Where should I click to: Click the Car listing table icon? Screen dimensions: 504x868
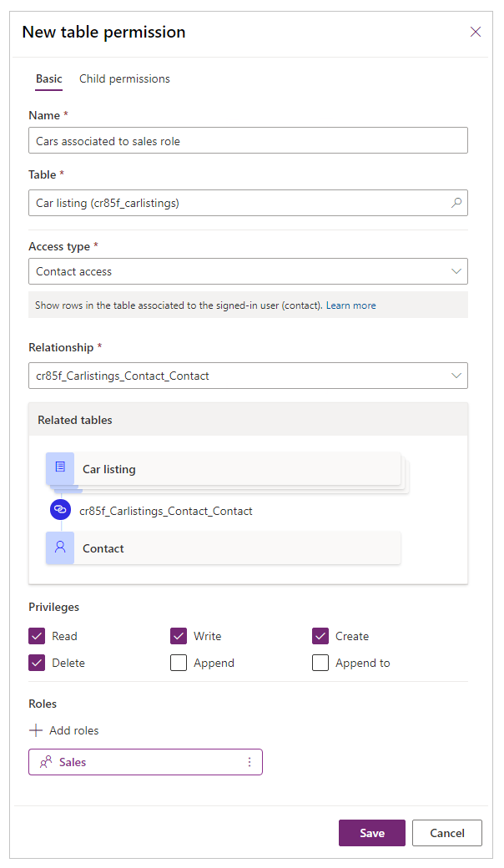(60, 467)
